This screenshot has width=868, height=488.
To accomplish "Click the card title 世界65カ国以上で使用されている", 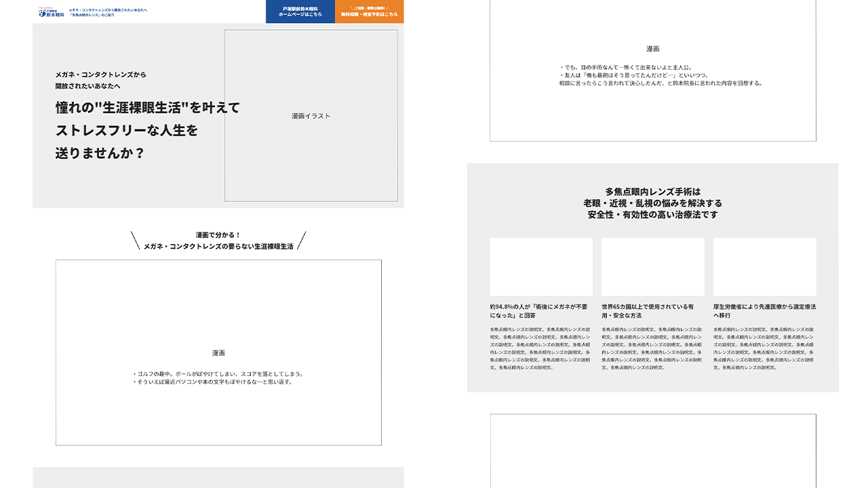I will (648, 311).
